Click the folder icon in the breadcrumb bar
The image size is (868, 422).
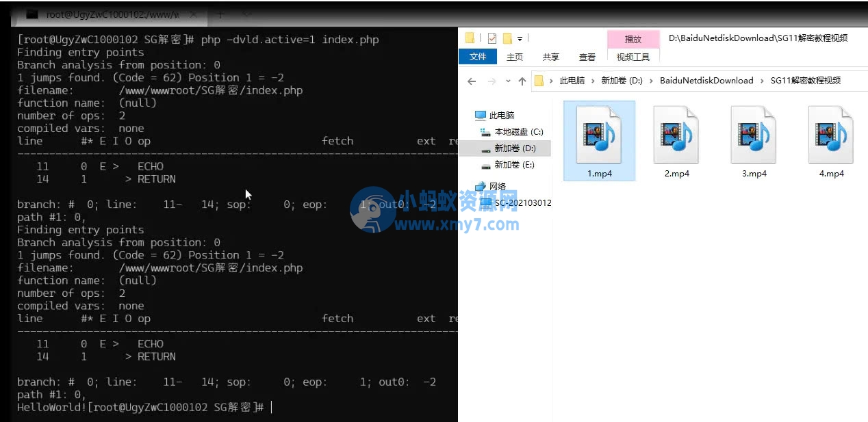(x=540, y=80)
